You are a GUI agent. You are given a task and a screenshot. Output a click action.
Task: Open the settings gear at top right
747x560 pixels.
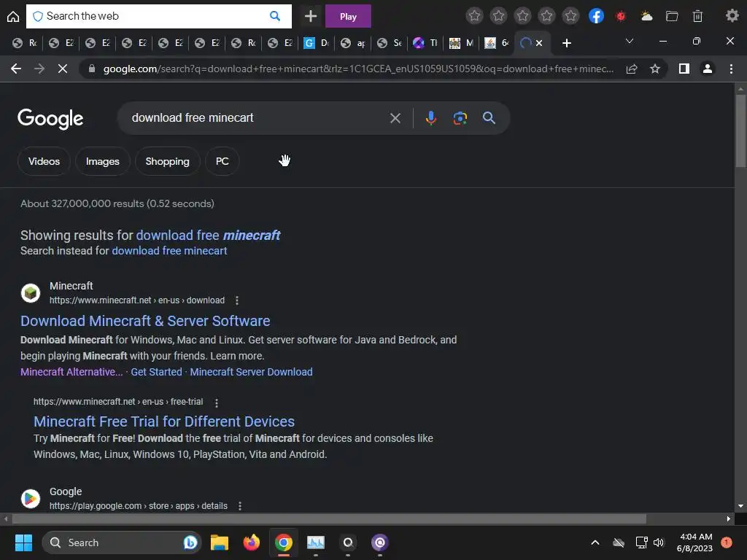click(732, 16)
